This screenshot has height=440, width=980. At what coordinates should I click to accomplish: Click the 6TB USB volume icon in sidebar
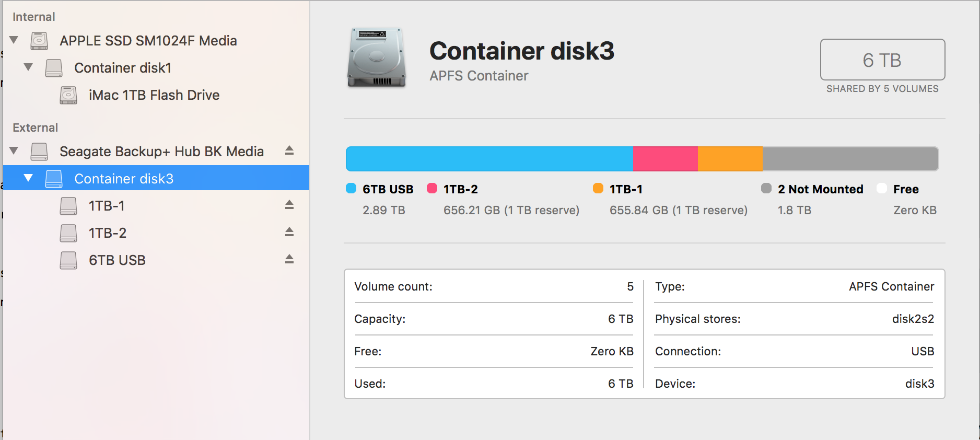pyautogui.click(x=68, y=260)
